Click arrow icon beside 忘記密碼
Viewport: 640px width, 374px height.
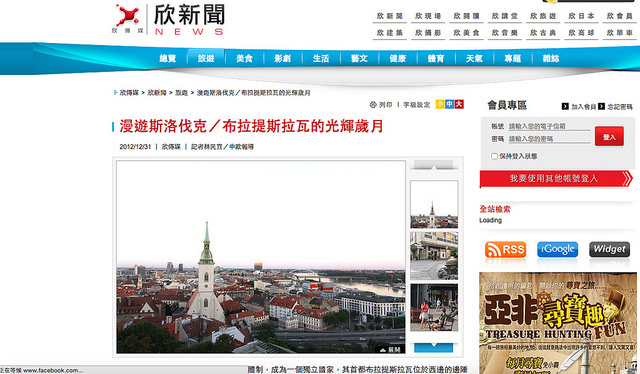click(601, 107)
